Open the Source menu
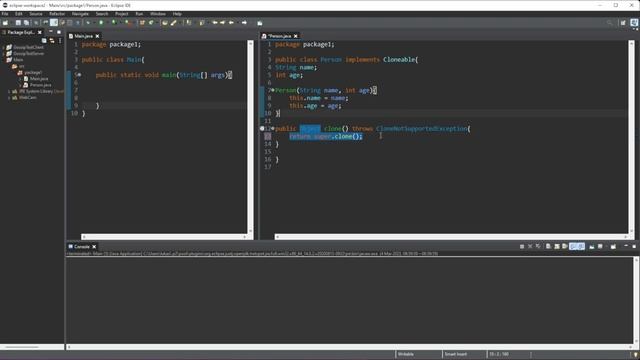Viewport: 640px width, 360px height. point(36,14)
